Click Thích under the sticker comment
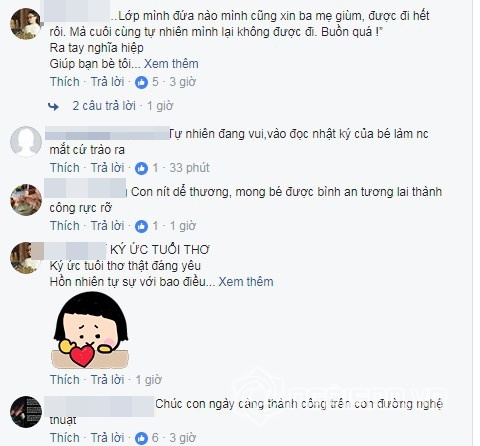 (x=65, y=380)
